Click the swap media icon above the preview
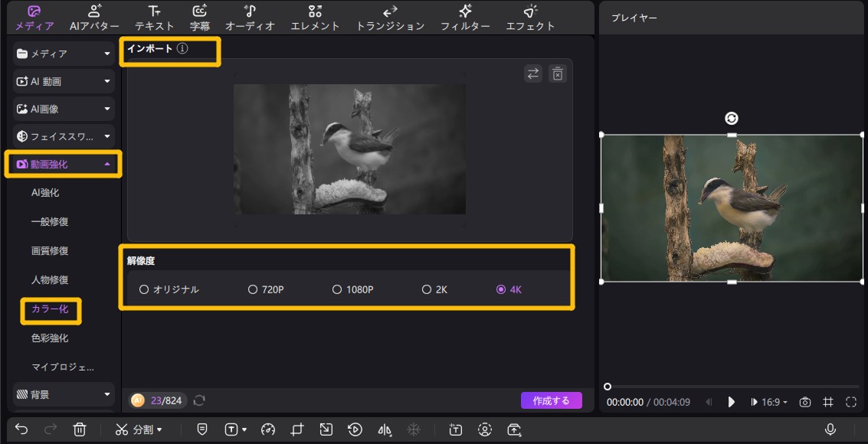The image size is (868, 444). [532, 73]
